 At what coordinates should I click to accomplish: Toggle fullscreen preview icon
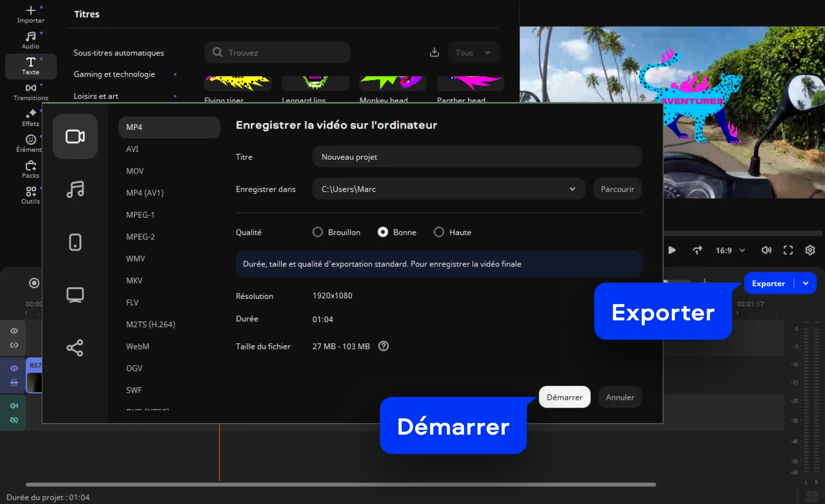pyautogui.click(x=788, y=250)
